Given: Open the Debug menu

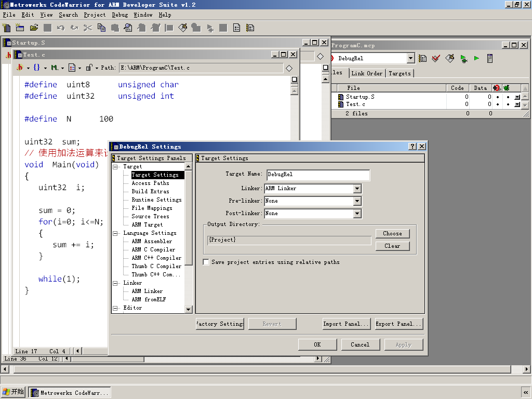Looking at the screenshot, I should tap(120, 15).
